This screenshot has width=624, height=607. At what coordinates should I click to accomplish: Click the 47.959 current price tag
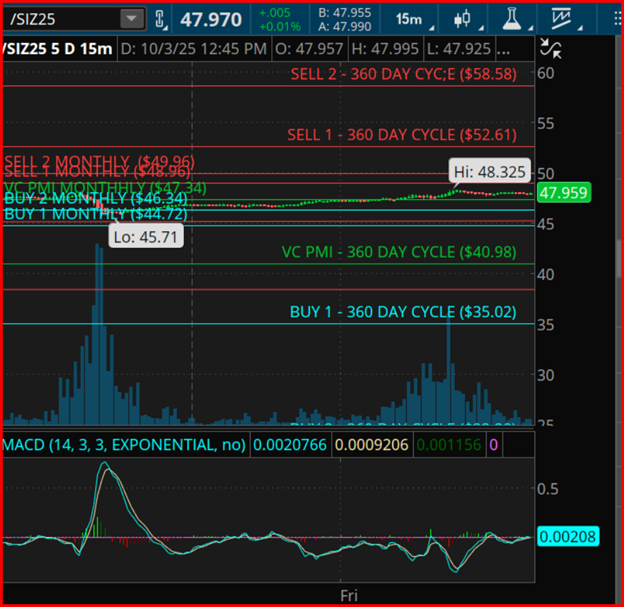pos(563,193)
